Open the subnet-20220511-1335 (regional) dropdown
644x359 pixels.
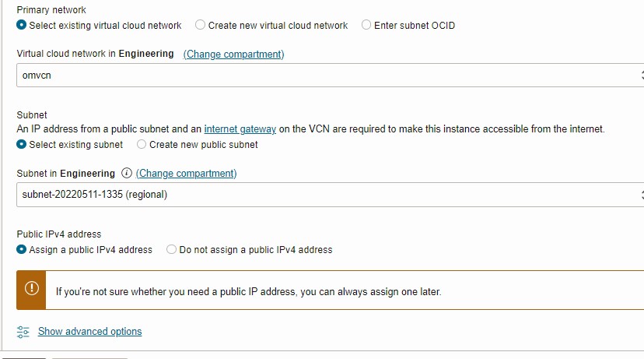[x=327, y=195]
